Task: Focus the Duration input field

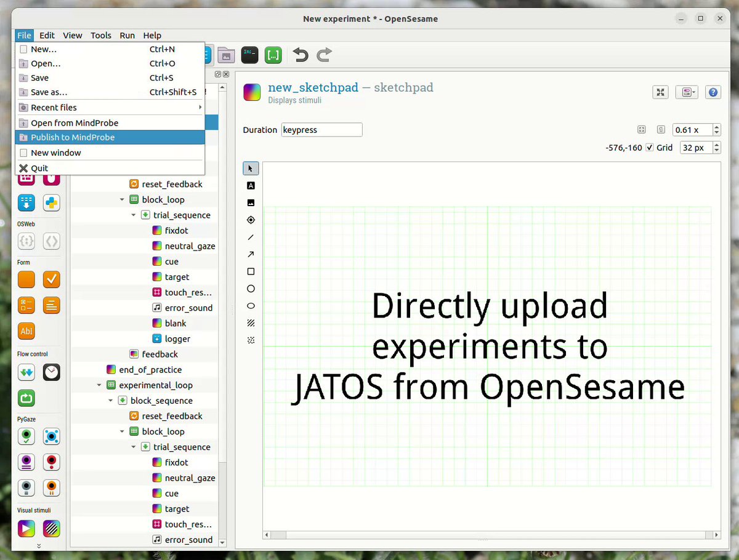Action: coord(322,130)
